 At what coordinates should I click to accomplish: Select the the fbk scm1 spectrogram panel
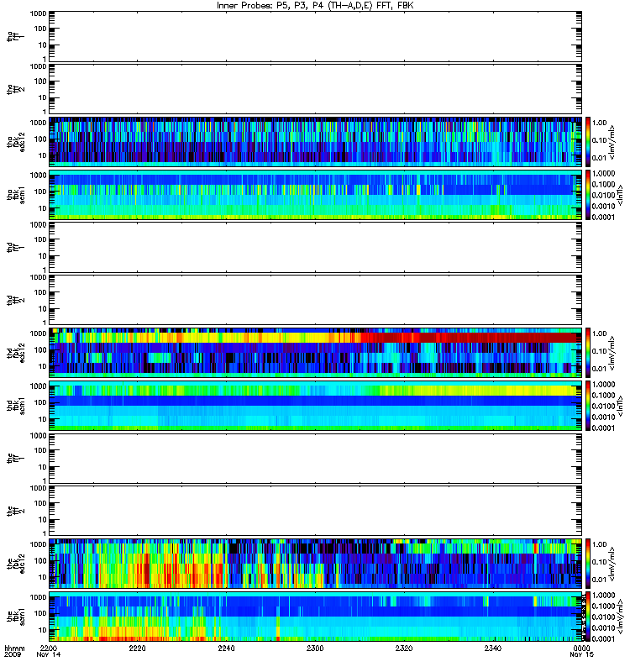[x=316, y=617]
